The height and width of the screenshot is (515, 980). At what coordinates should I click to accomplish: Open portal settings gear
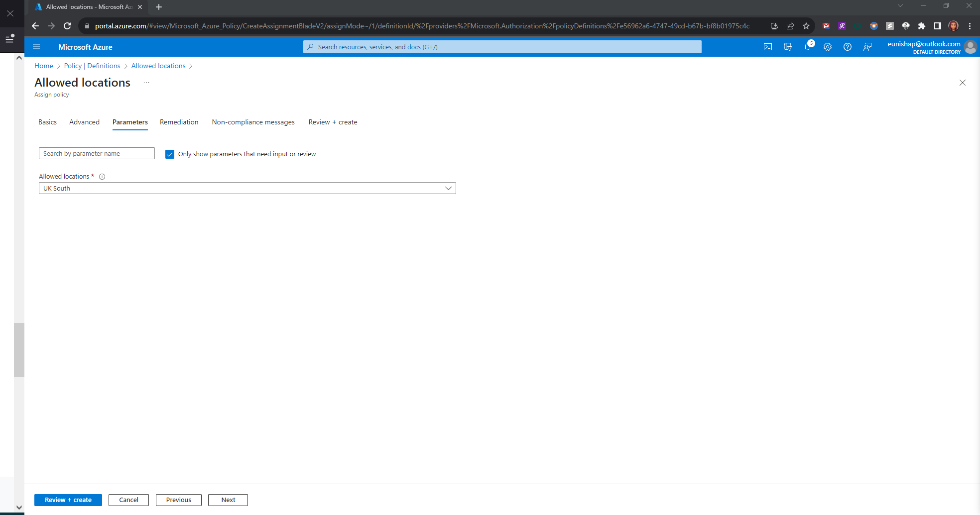(828, 47)
